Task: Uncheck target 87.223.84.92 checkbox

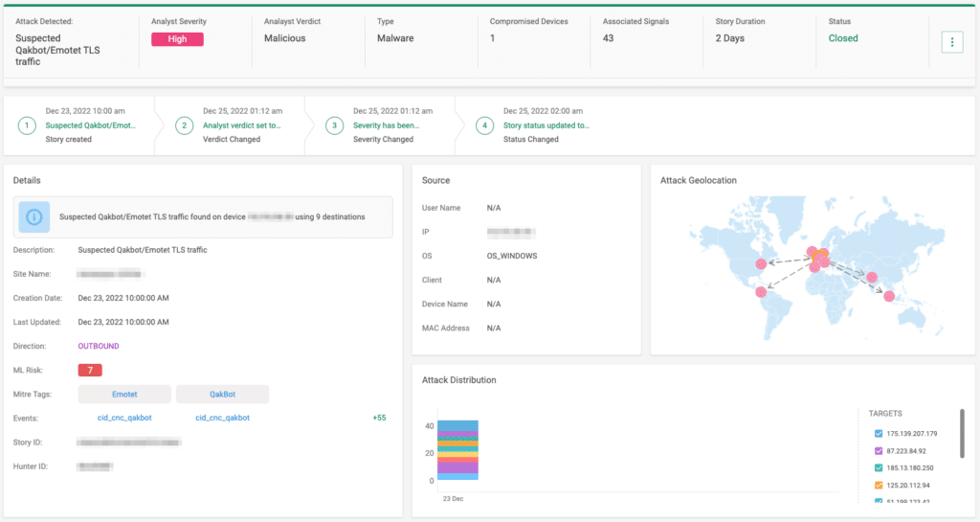Action: point(879,451)
